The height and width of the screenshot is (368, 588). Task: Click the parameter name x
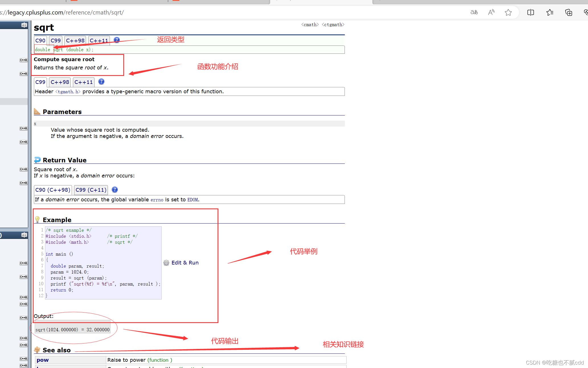(35, 124)
